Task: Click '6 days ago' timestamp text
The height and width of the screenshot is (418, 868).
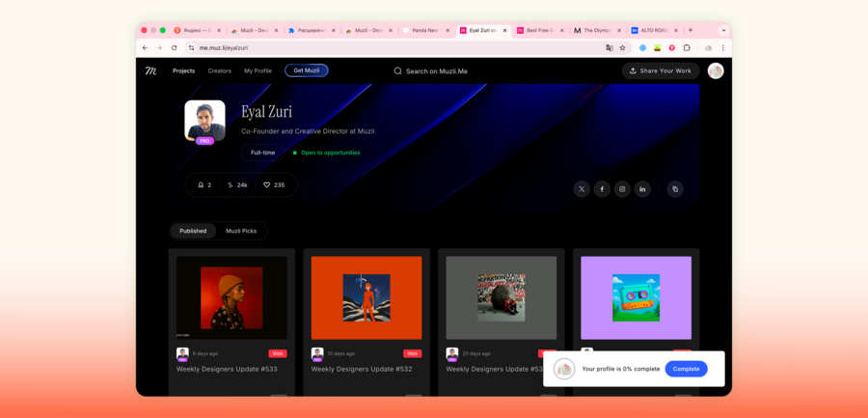Action: pyautogui.click(x=204, y=353)
